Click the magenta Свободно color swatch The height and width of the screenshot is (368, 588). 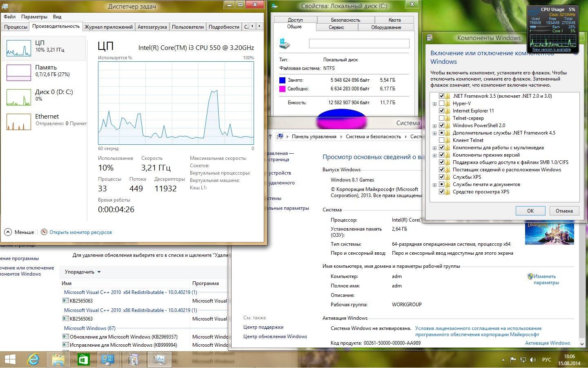(282, 89)
